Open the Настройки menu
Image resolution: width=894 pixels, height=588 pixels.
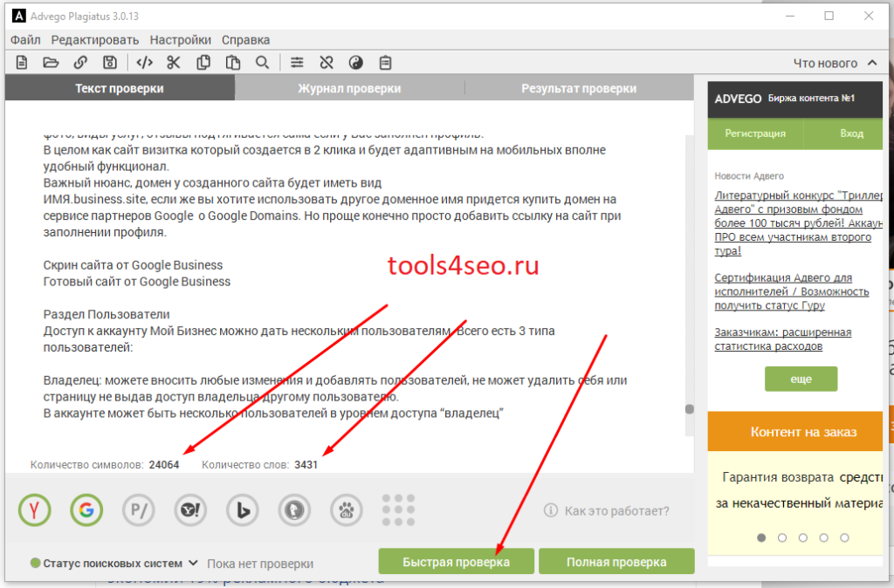click(181, 40)
